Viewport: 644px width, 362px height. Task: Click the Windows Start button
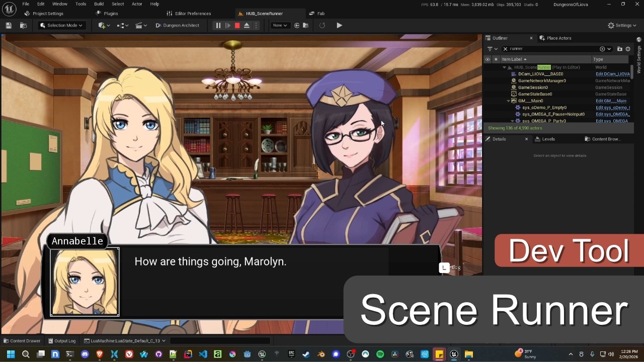(x=11, y=354)
